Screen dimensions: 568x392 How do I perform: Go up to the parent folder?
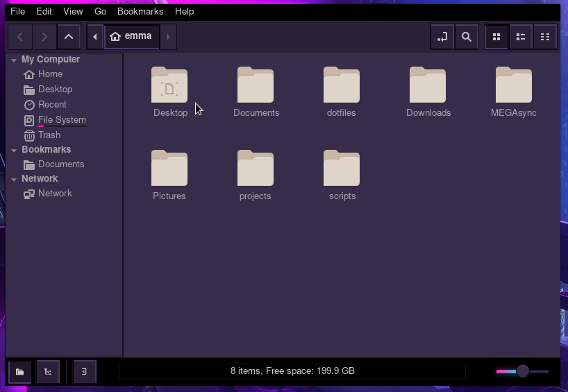69,37
